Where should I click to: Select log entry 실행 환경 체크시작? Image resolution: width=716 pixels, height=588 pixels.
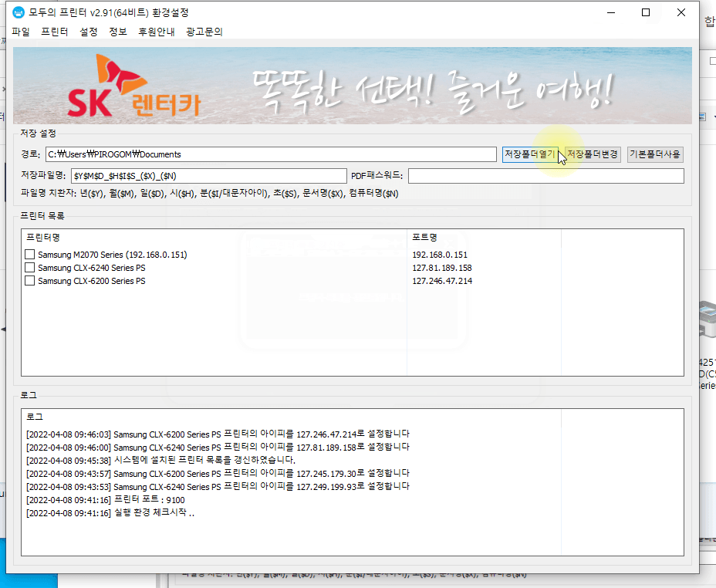coord(110,513)
